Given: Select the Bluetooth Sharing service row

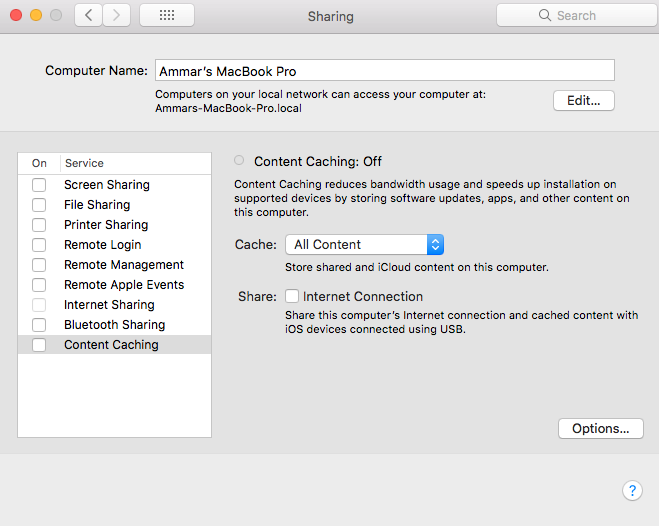Looking at the screenshot, I should (114, 325).
